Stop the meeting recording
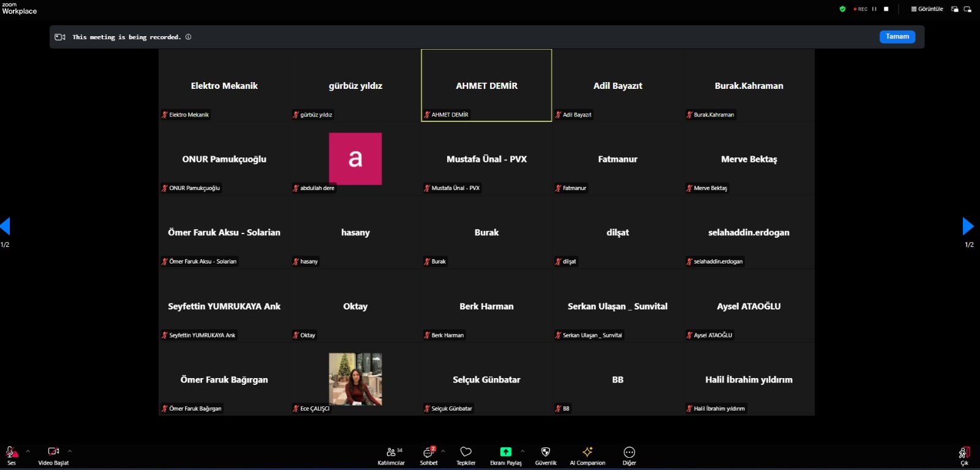980x470 pixels. (x=886, y=9)
